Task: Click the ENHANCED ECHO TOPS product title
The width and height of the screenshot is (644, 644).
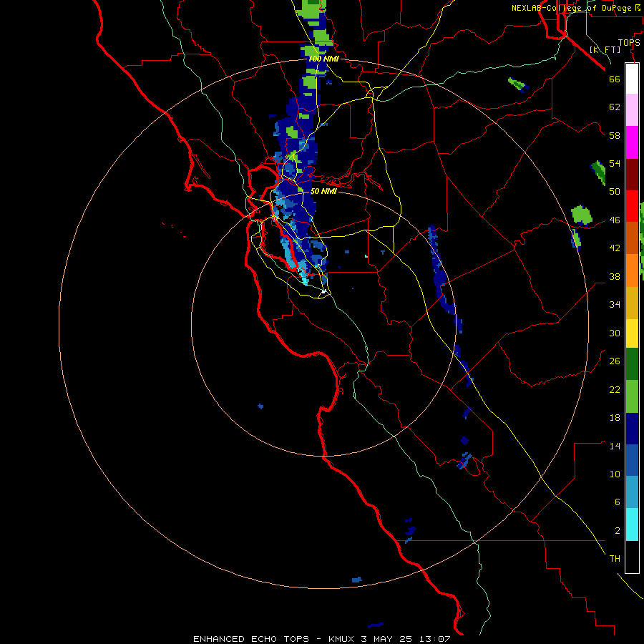Action: pyautogui.click(x=251, y=639)
